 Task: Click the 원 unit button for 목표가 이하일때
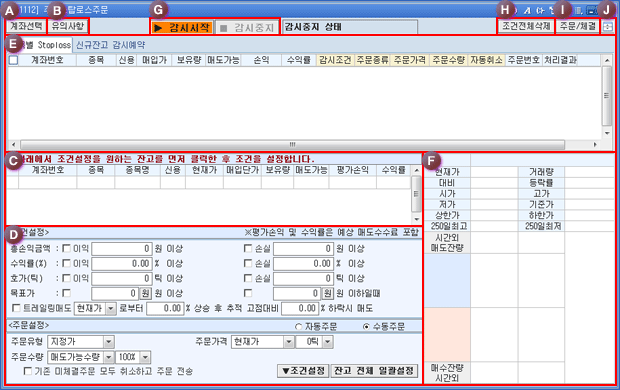click(327, 293)
